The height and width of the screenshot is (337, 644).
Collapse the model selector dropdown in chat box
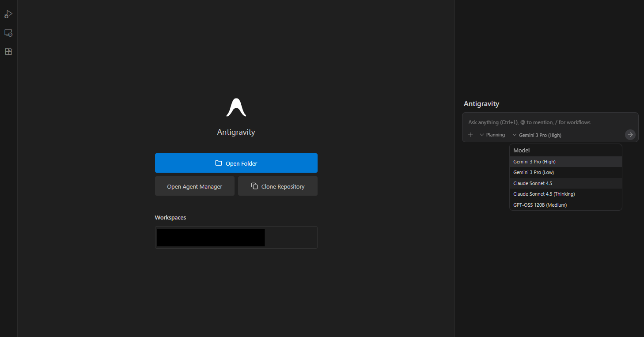537,135
